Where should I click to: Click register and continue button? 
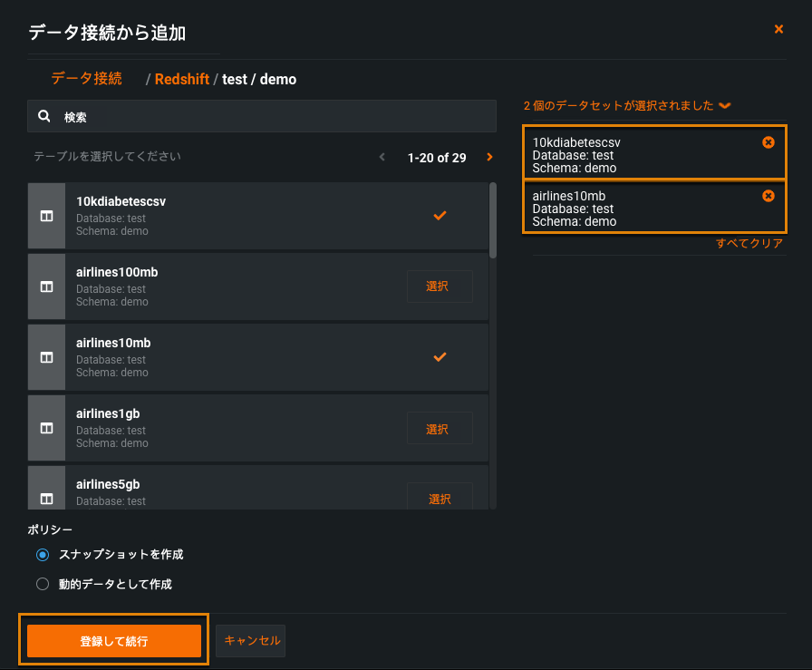coord(113,641)
